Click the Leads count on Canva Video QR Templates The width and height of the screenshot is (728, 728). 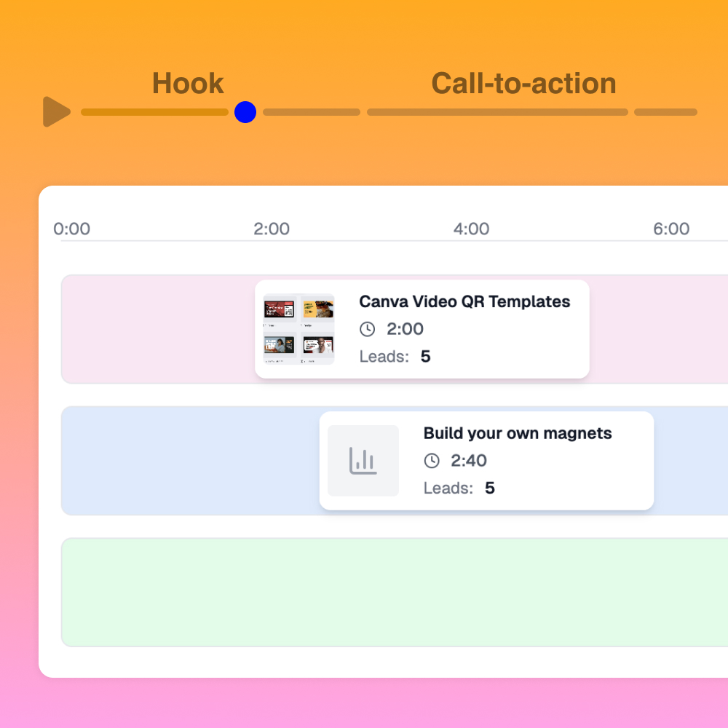click(426, 357)
